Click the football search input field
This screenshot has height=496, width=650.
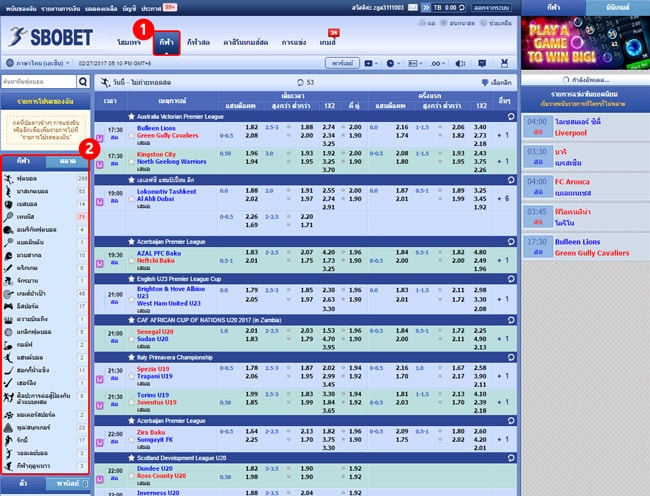click(x=38, y=82)
